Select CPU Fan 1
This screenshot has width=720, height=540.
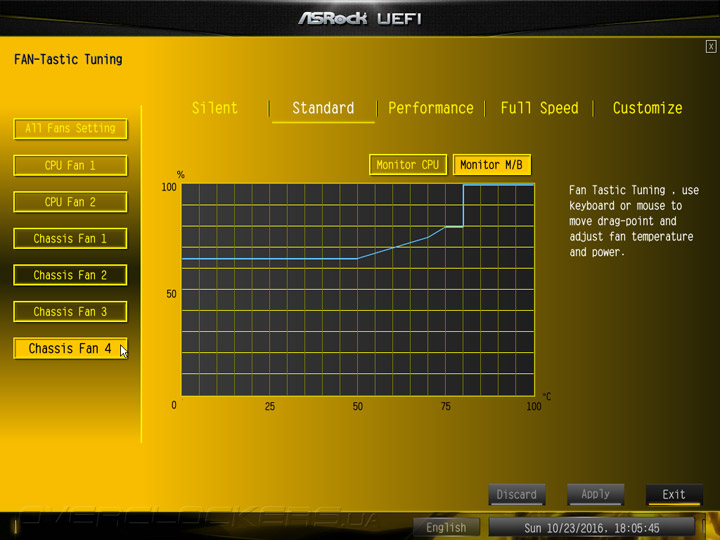click(70, 165)
